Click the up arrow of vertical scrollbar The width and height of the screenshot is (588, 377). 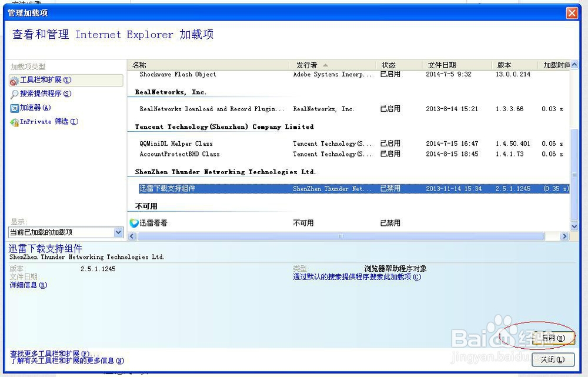574,65
